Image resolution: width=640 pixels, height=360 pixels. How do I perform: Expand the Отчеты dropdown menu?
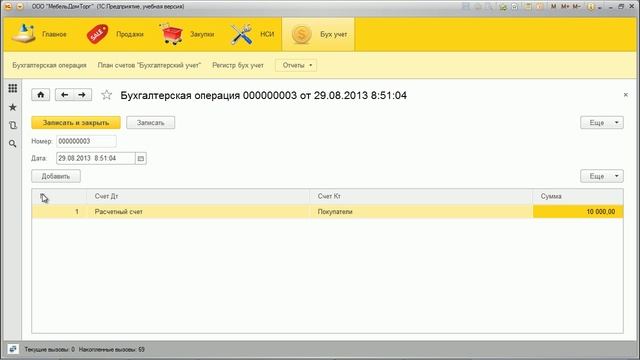296,65
